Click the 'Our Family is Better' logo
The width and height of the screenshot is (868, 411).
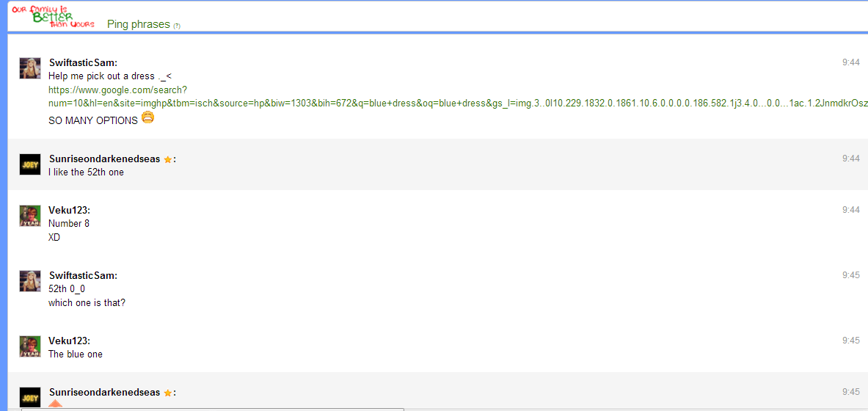[x=53, y=17]
